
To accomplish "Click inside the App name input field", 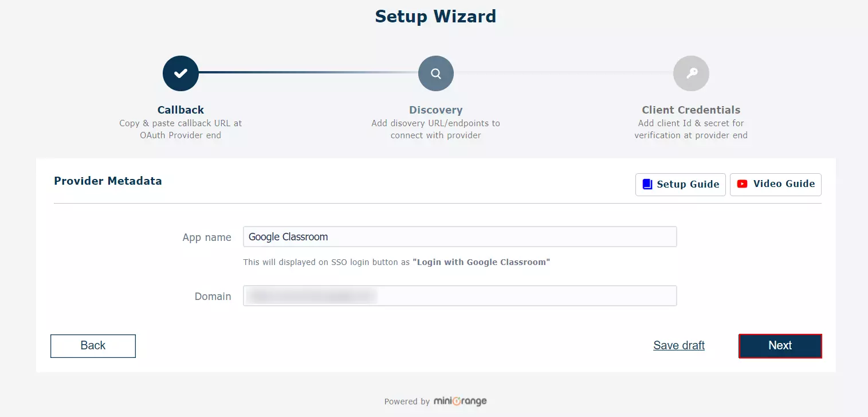I will [x=458, y=236].
